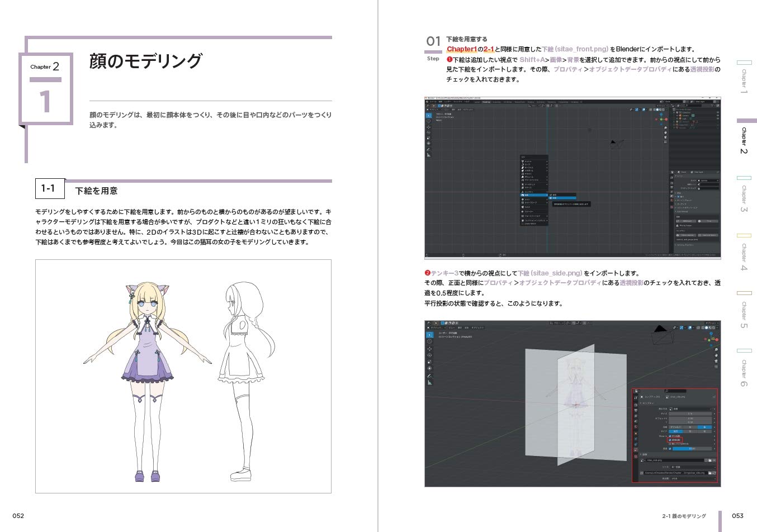Image resolution: width=757 pixels, height=532 pixels.
Task: Open the ファイル menu in upper Blender window
Action: (x=433, y=102)
